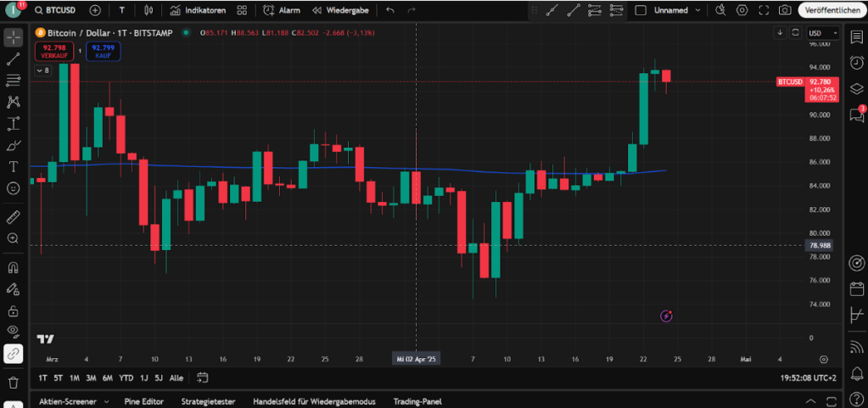Open the Unnamed layout dropdown
868x408 pixels.
[678, 10]
